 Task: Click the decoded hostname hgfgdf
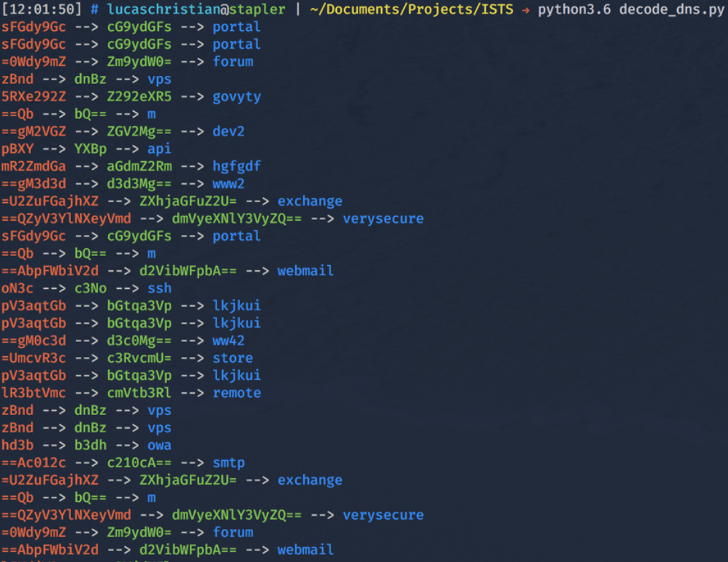(238, 166)
